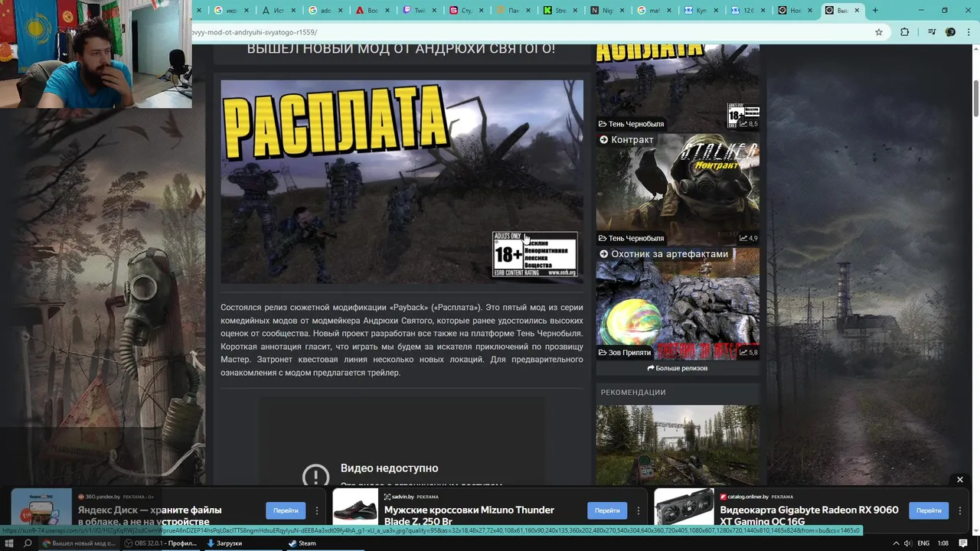Click the page vertical scrollbar thumb
Viewport: 980px width, 551px height.
[x=976, y=98]
